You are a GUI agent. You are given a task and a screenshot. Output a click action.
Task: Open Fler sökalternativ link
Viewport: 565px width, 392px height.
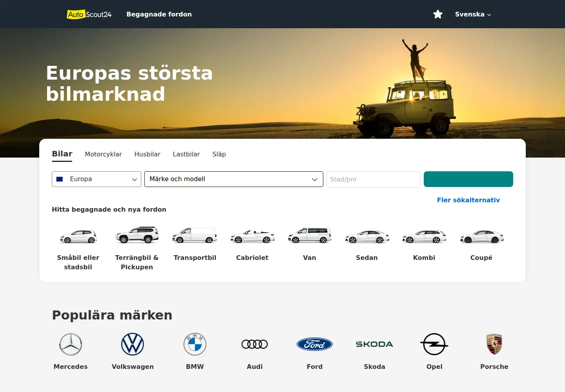click(468, 200)
